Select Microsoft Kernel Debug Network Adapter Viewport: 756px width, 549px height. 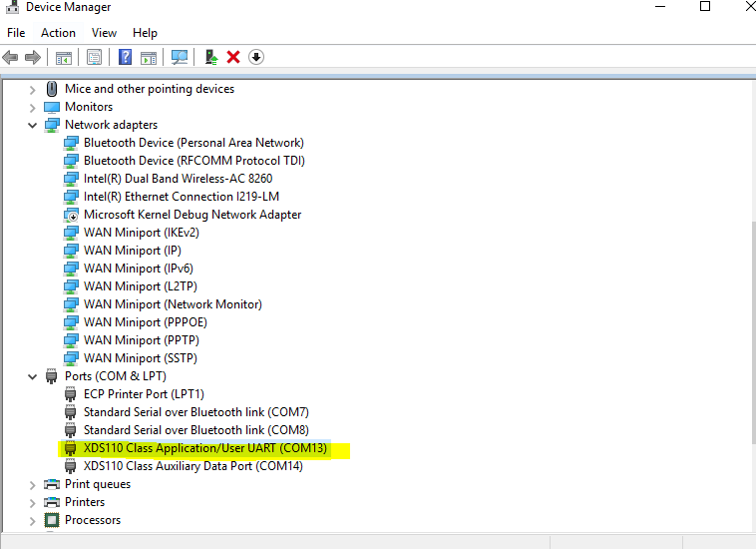(192, 215)
